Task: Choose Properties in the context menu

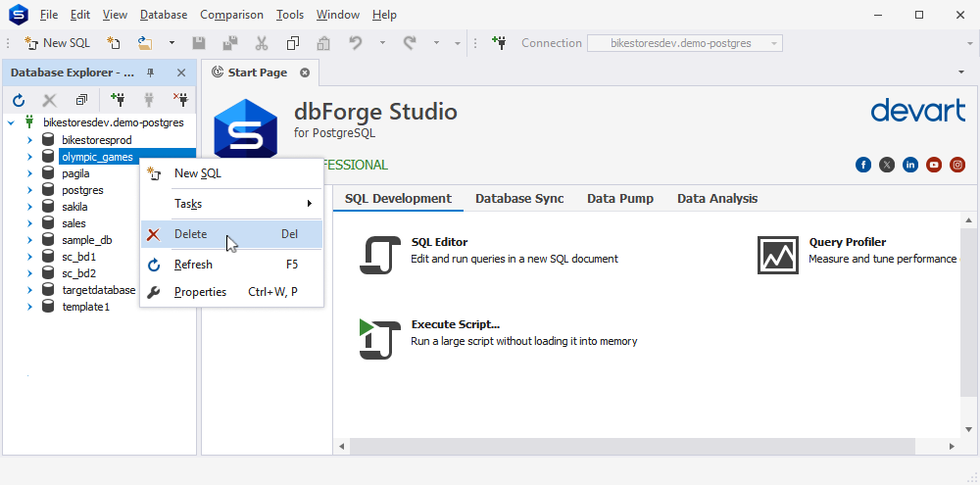Action: coord(231,292)
